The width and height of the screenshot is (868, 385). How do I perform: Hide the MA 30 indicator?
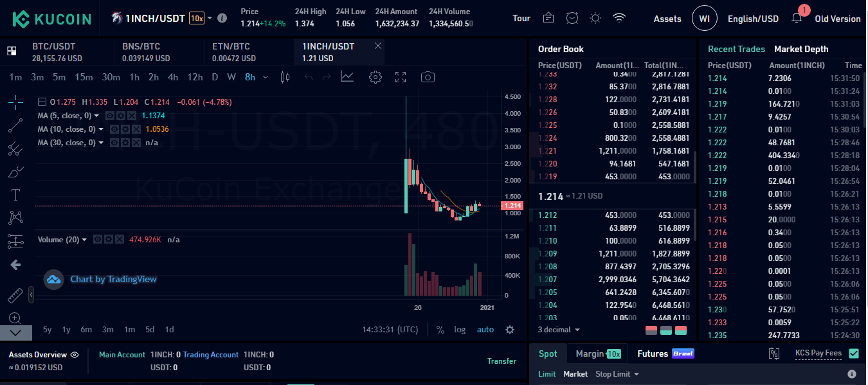(114, 143)
